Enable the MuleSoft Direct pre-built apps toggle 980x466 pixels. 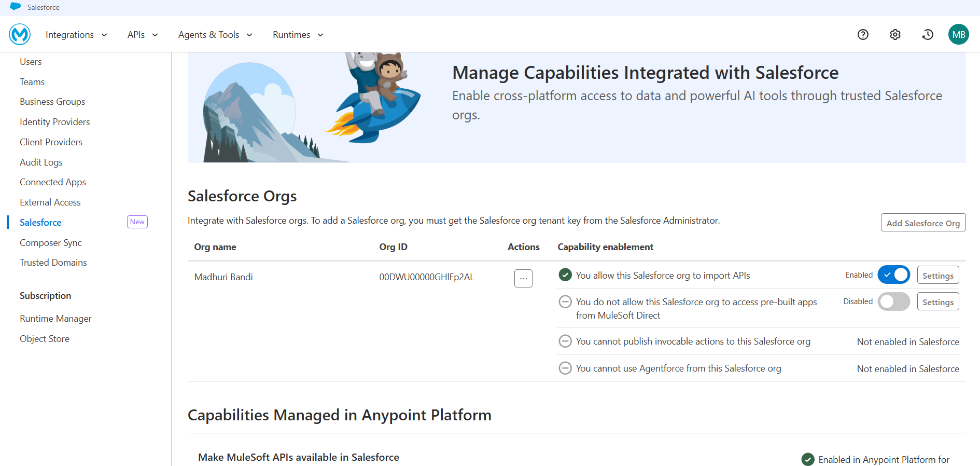tap(893, 301)
